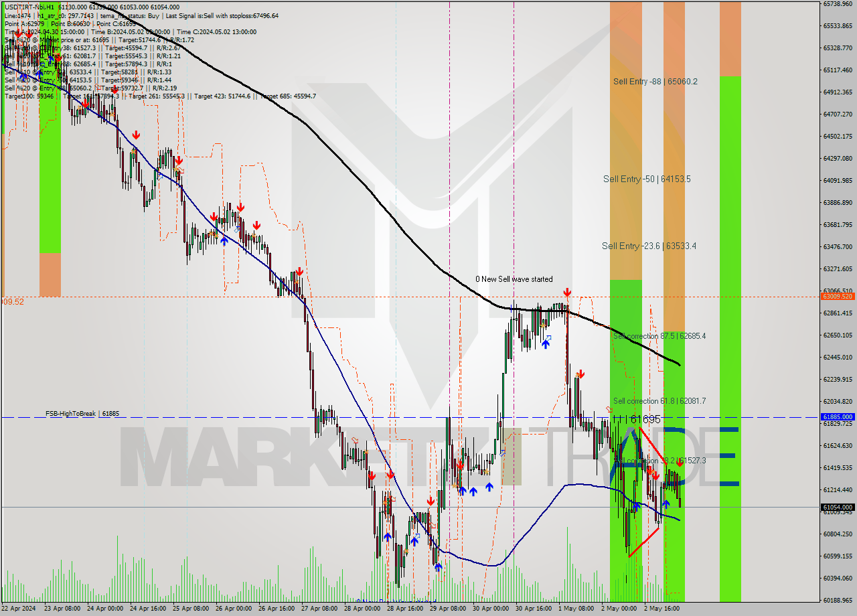Click the USDTIRT-Nbi,H1 symbol title
This screenshot has width=857, height=616.
pyautogui.click(x=28, y=7)
